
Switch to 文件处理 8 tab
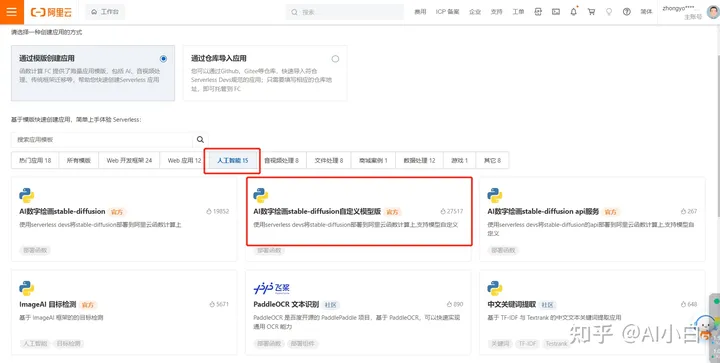tap(329, 161)
